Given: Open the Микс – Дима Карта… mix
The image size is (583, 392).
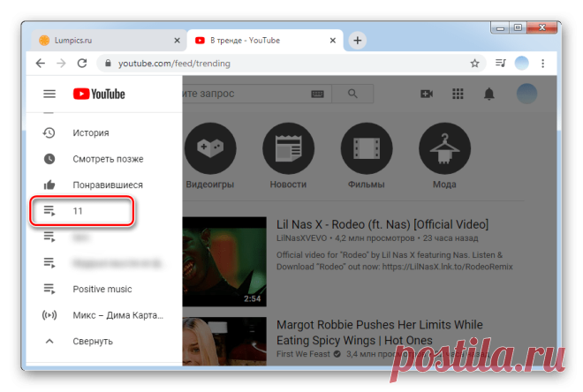Looking at the screenshot, I should click(104, 314).
